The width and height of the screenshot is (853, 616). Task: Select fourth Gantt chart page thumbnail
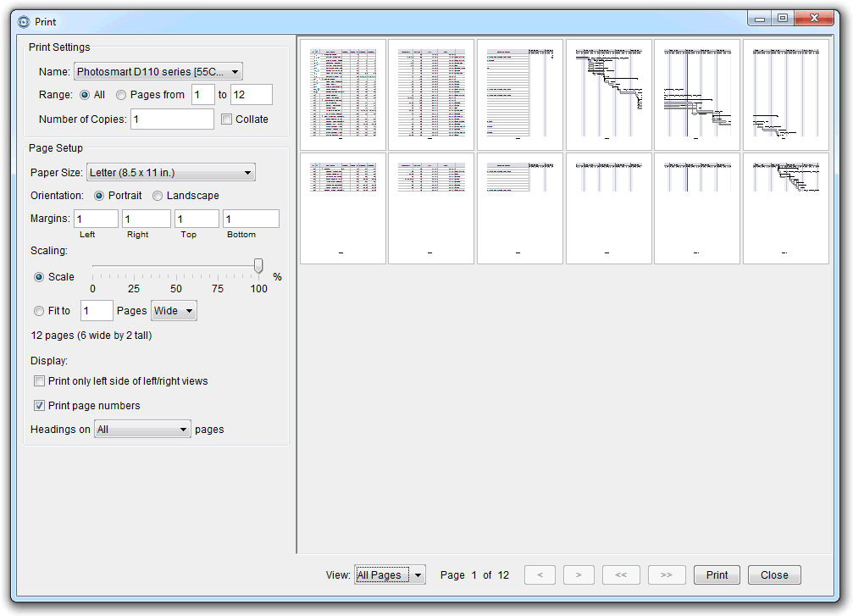point(608,95)
